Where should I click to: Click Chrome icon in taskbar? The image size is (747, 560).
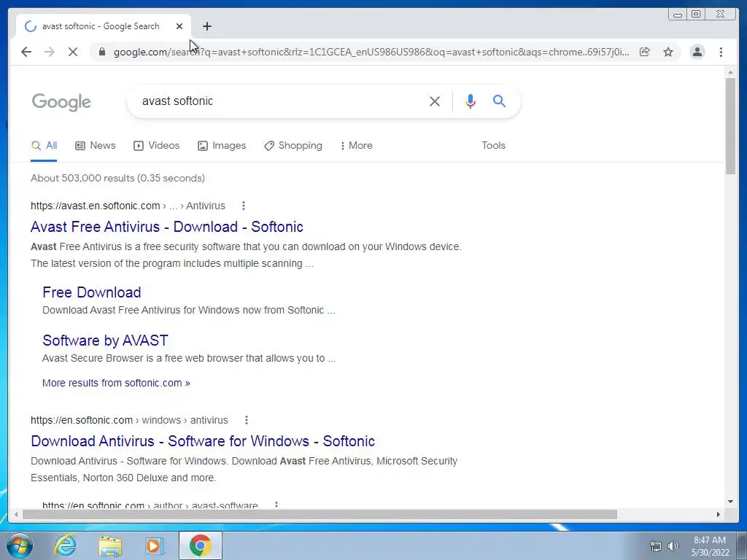tap(200, 545)
